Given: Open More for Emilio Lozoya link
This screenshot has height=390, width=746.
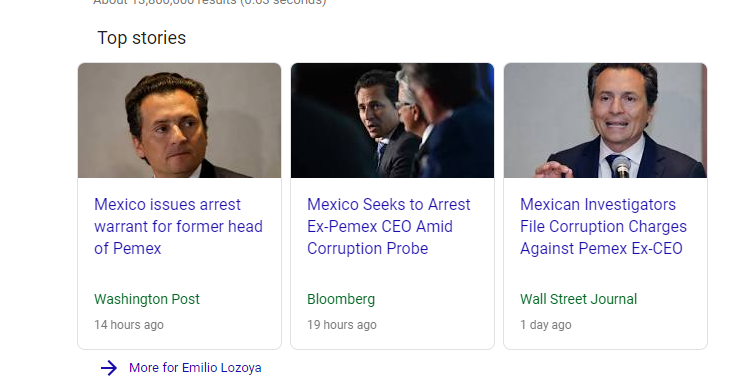Looking at the screenshot, I should click(x=195, y=368).
